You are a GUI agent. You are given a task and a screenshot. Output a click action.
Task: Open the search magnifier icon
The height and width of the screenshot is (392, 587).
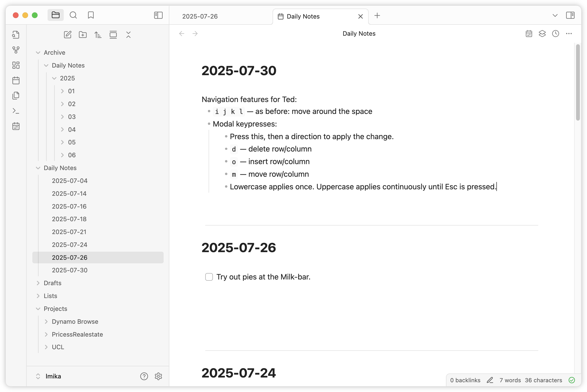click(x=73, y=15)
